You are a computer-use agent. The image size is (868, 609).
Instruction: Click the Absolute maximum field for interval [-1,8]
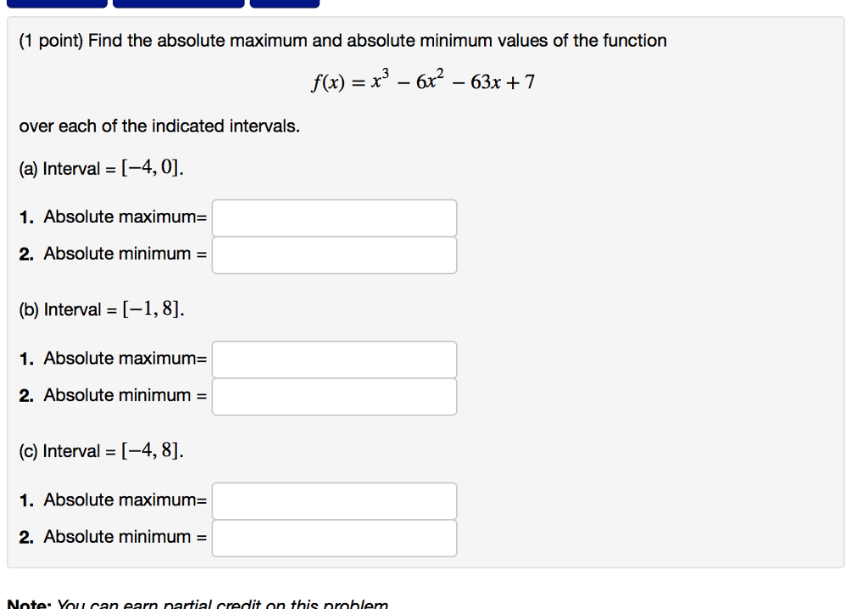334,360
